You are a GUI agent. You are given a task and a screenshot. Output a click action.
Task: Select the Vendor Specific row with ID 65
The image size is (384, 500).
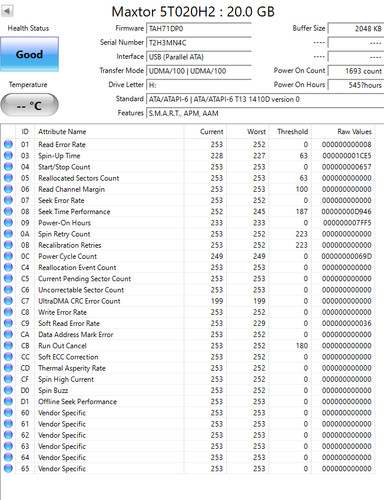[188, 469]
